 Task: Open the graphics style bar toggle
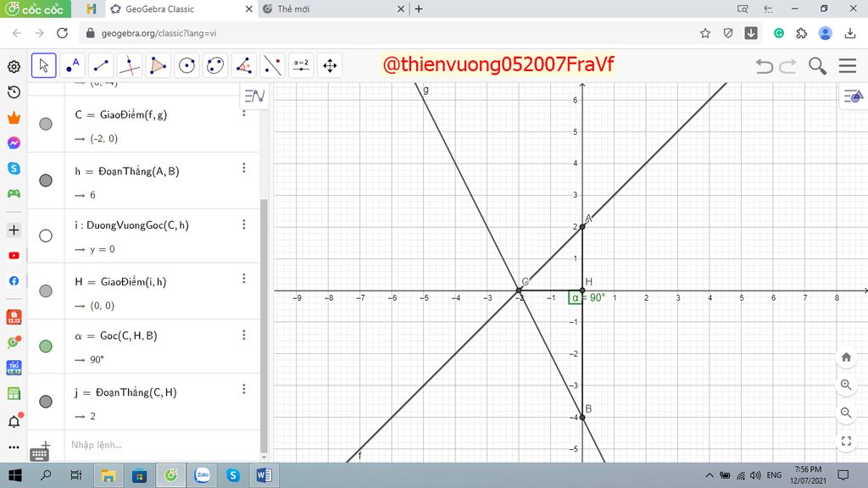coord(853,97)
